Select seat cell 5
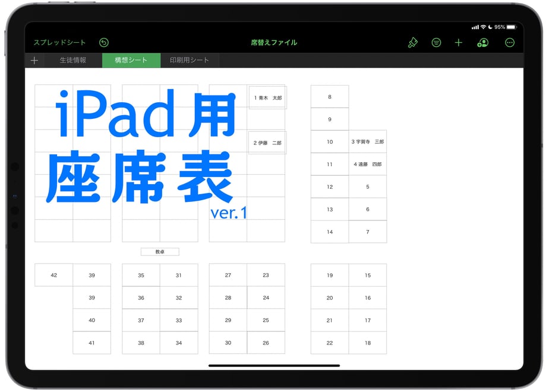 (368, 187)
